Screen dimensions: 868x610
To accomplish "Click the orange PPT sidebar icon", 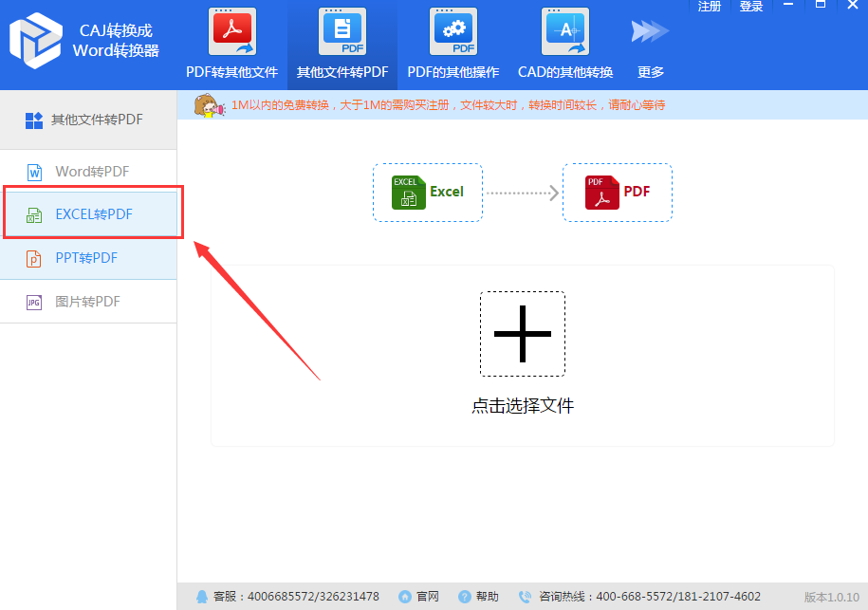I will point(34,258).
